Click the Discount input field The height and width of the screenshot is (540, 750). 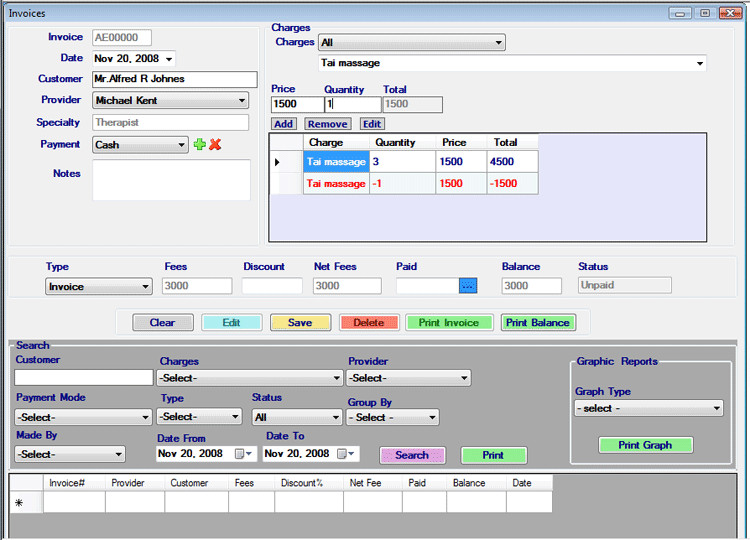pyautogui.click(x=272, y=286)
